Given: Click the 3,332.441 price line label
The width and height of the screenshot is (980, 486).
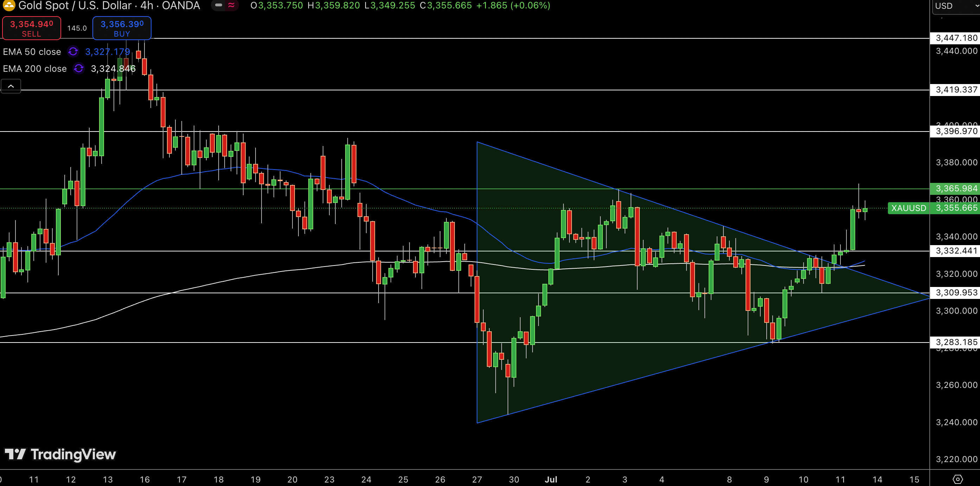Looking at the screenshot, I should click(955, 251).
